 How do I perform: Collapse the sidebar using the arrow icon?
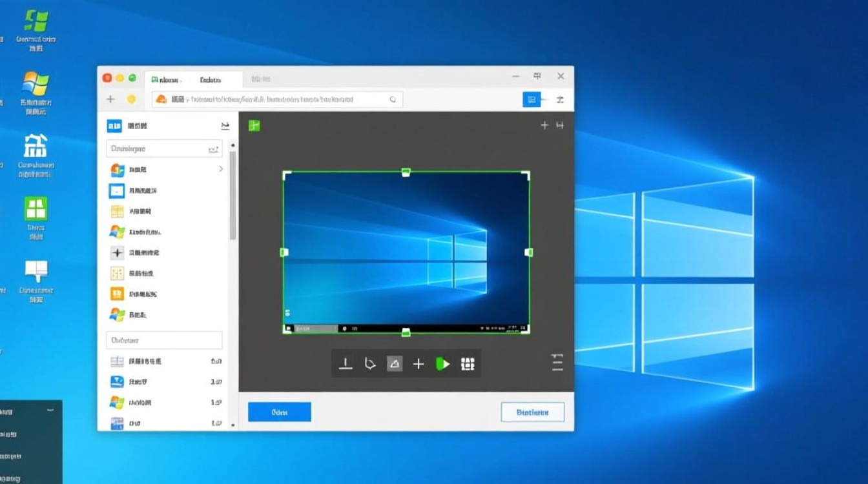[x=225, y=126]
